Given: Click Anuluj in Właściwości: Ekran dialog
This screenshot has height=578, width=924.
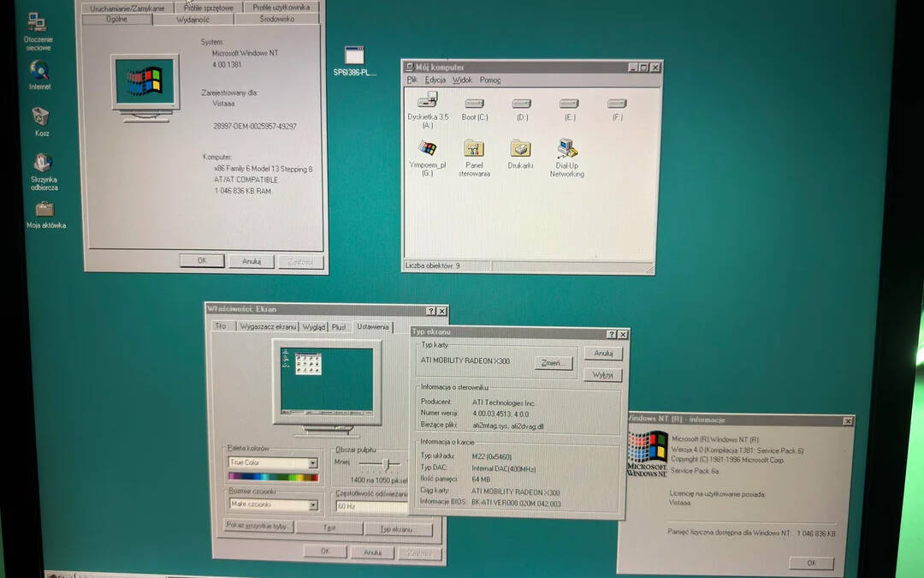Looking at the screenshot, I should pos(372,552).
